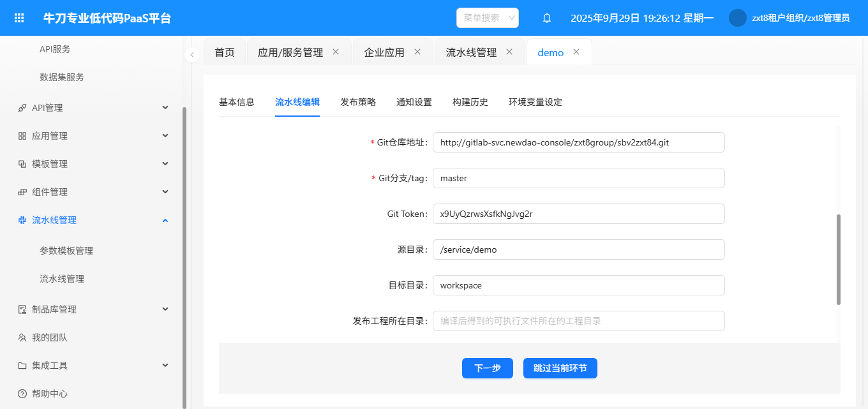Expand the API管理 menu
The width and height of the screenshot is (868, 409).
click(x=165, y=108)
